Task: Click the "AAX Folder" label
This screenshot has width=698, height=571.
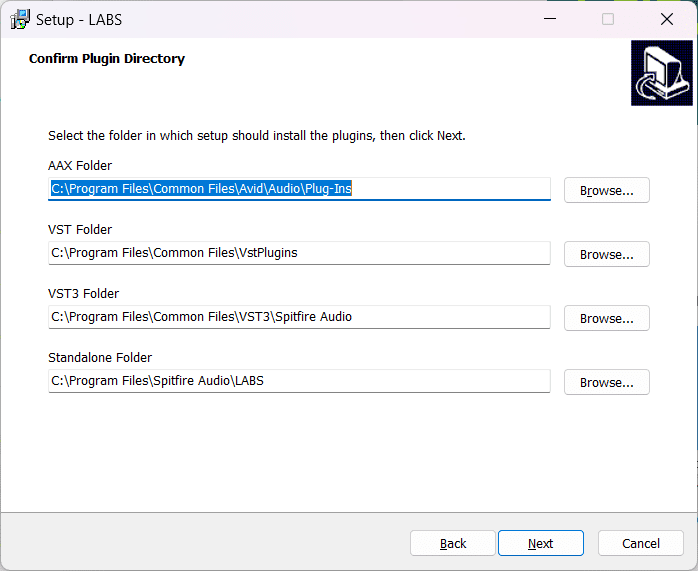Action: [x=80, y=166]
